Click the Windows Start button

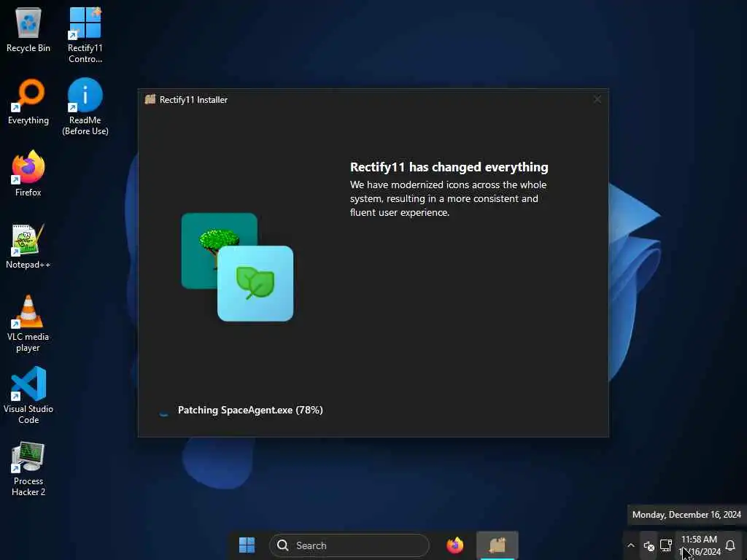pyautogui.click(x=247, y=545)
